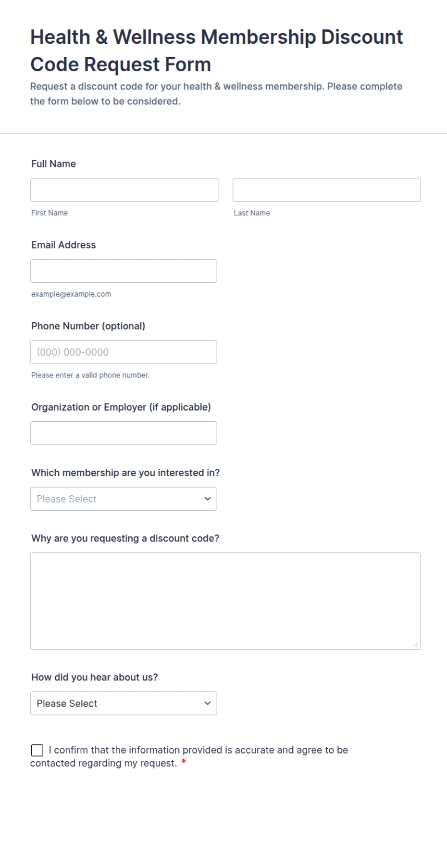Click the confirmation statement label text
This screenshot has height=868, width=447.
[x=189, y=756]
